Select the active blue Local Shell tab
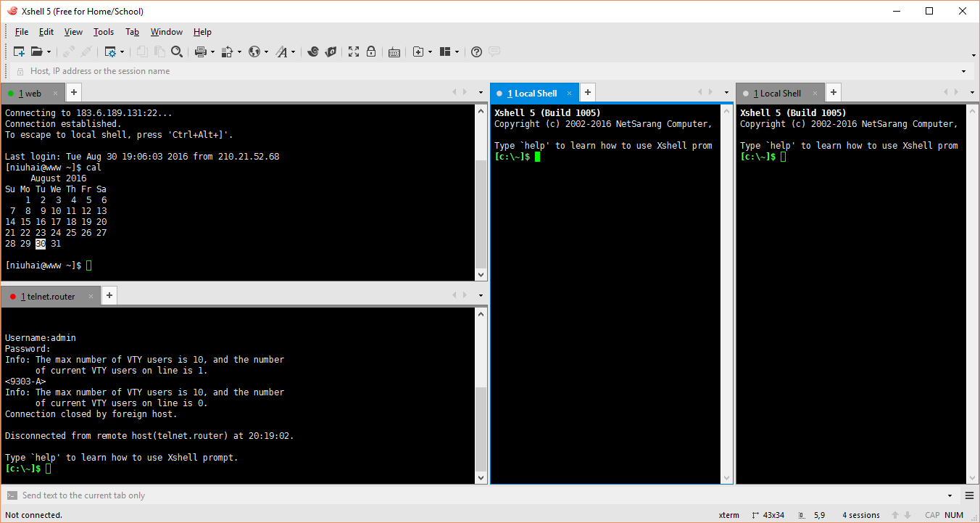The width and height of the screenshot is (980, 523). tap(534, 93)
